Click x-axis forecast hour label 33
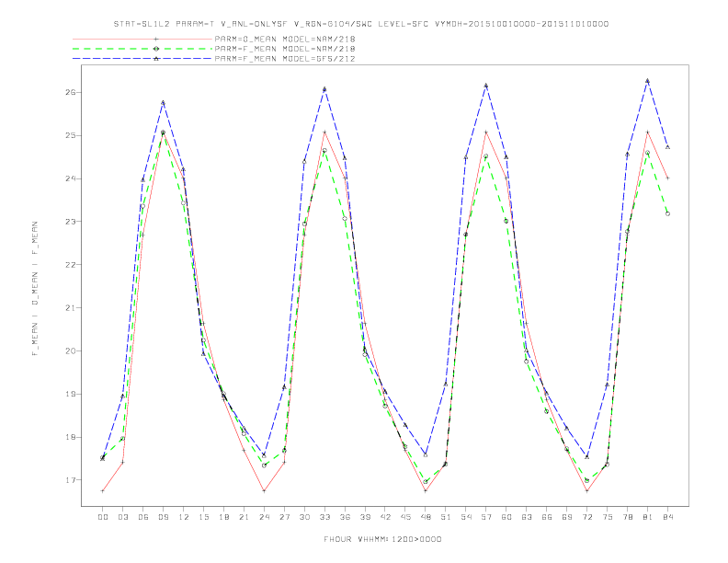The width and height of the screenshot is (728, 563). coord(324,517)
